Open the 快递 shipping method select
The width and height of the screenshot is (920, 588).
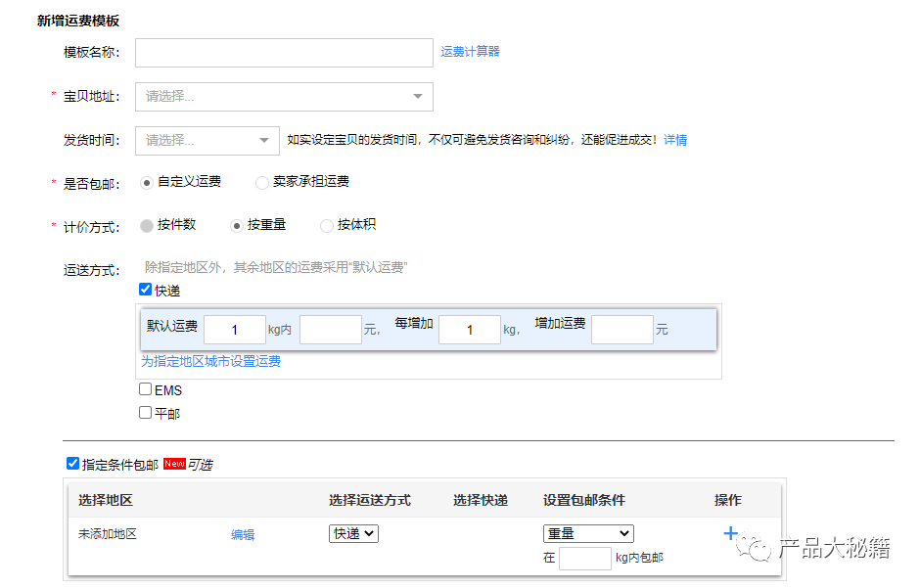click(353, 534)
